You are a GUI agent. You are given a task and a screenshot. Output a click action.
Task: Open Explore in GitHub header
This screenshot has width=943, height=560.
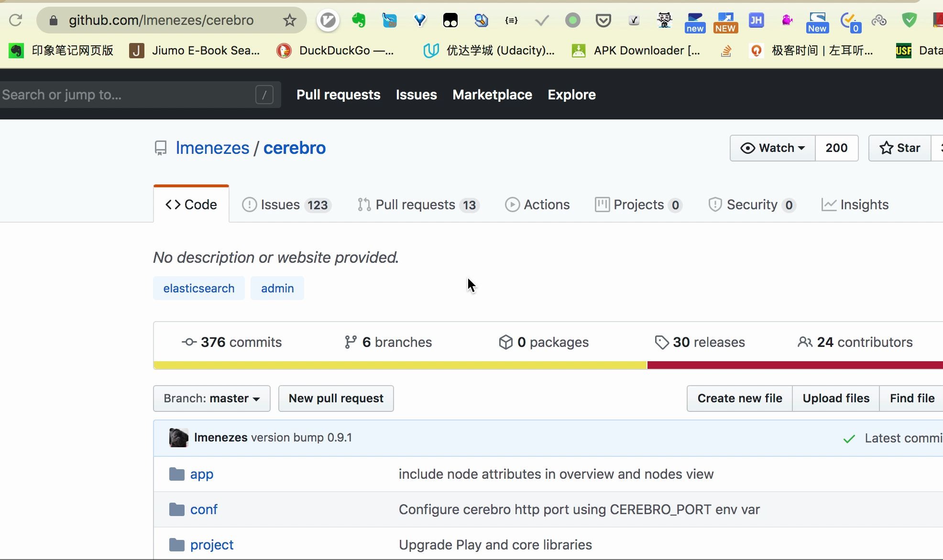pyautogui.click(x=572, y=95)
